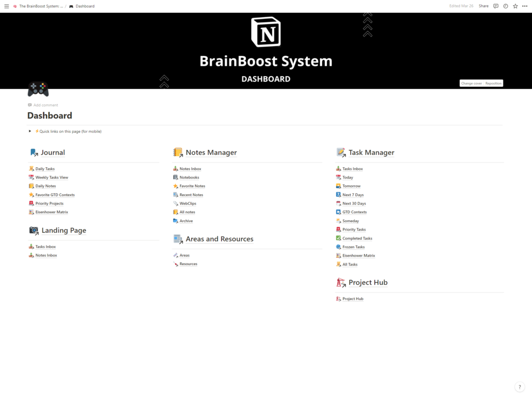Open Tasks Inbox under Landing Page
This screenshot has width=532, height=399.
coord(46,247)
